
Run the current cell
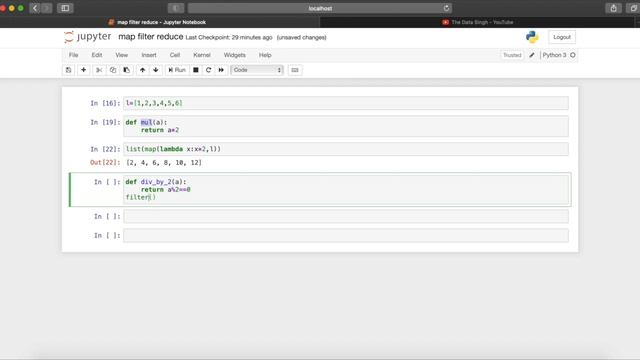[177, 70]
